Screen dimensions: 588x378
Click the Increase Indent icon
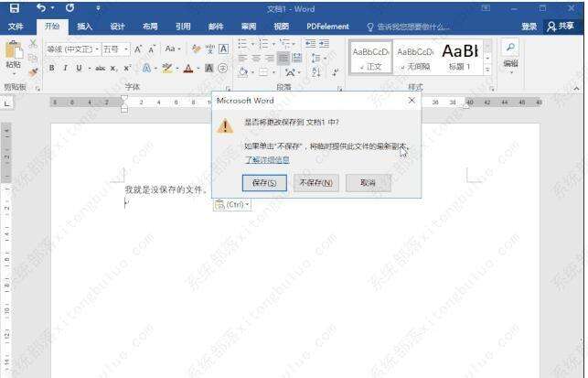(x=325, y=44)
